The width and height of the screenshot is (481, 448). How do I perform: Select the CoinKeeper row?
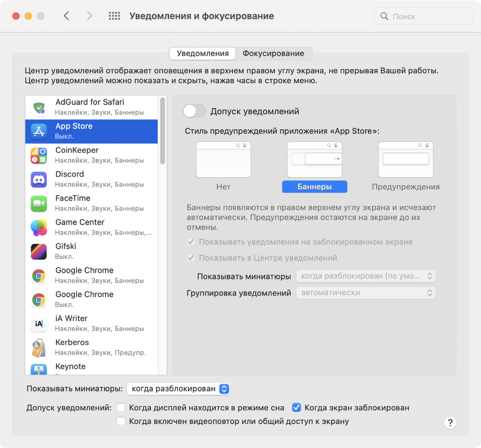pyautogui.click(x=92, y=156)
